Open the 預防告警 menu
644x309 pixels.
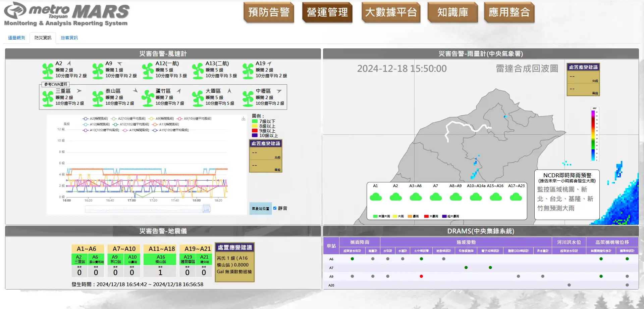pyautogui.click(x=269, y=12)
